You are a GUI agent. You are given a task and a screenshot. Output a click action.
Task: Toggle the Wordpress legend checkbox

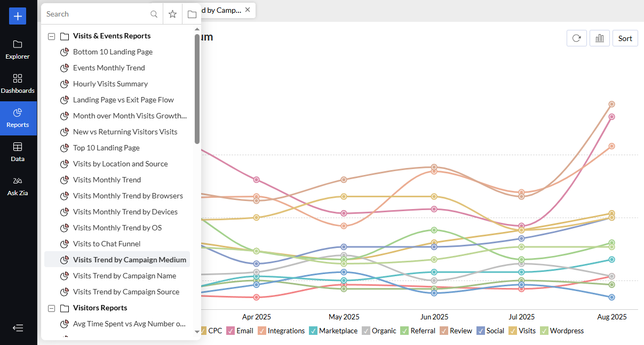544,331
